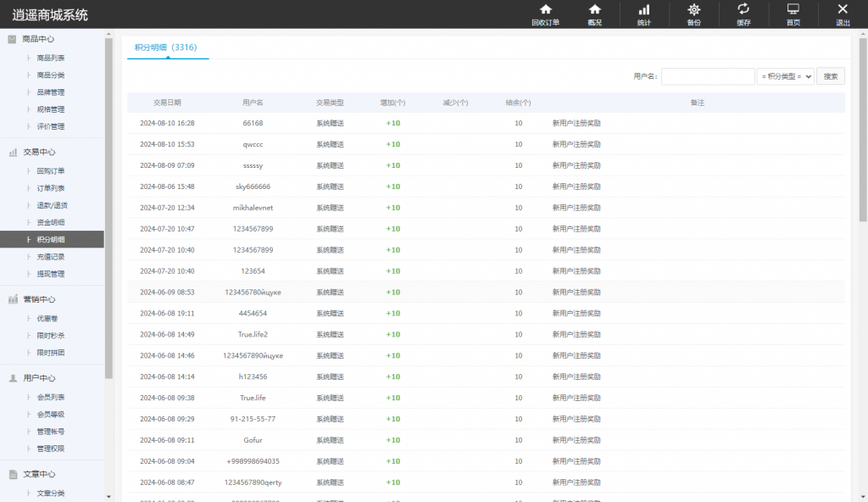Click date 2024-08-10 16:28 cell
This screenshot has height=502, width=868.
(167, 123)
